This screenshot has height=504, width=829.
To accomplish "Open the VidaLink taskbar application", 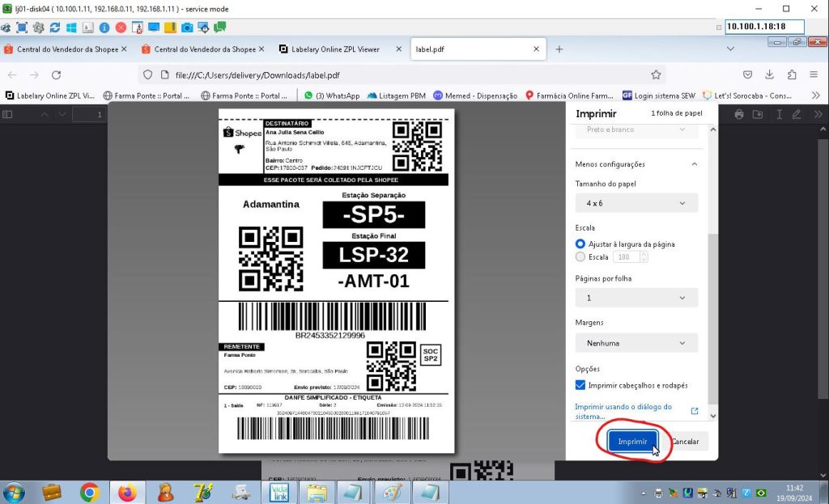I will pos(278,493).
